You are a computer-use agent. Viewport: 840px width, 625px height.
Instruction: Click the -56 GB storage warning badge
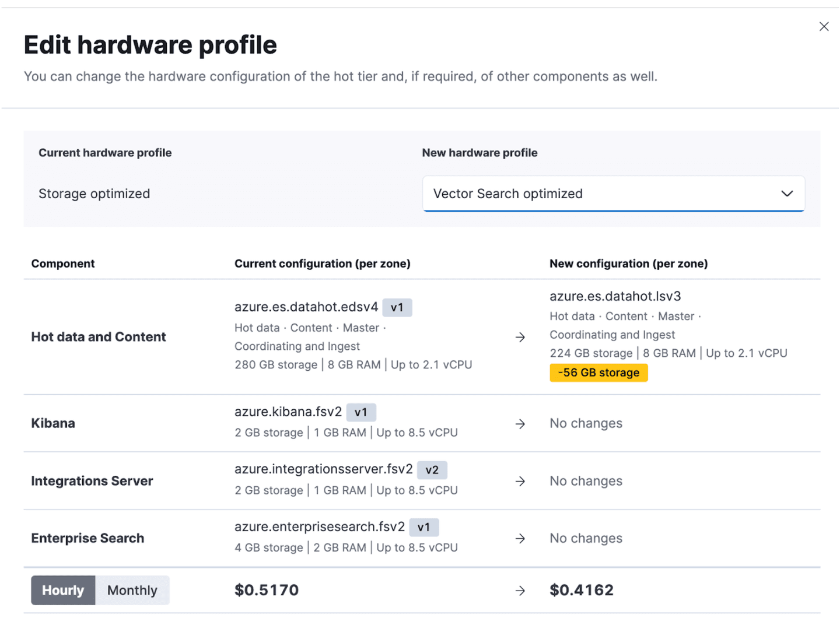tap(598, 372)
